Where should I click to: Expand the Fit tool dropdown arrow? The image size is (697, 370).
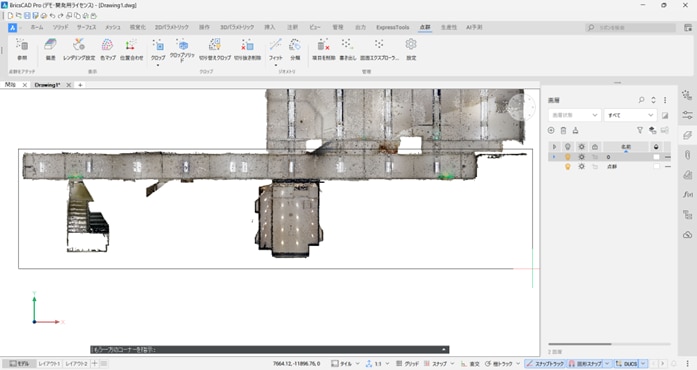pos(276,65)
